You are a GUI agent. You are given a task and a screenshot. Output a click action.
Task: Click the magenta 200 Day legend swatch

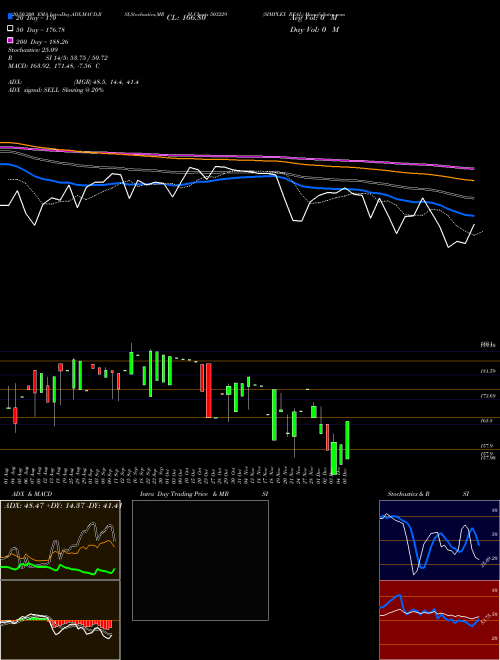pyautogui.click(x=10, y=40)
